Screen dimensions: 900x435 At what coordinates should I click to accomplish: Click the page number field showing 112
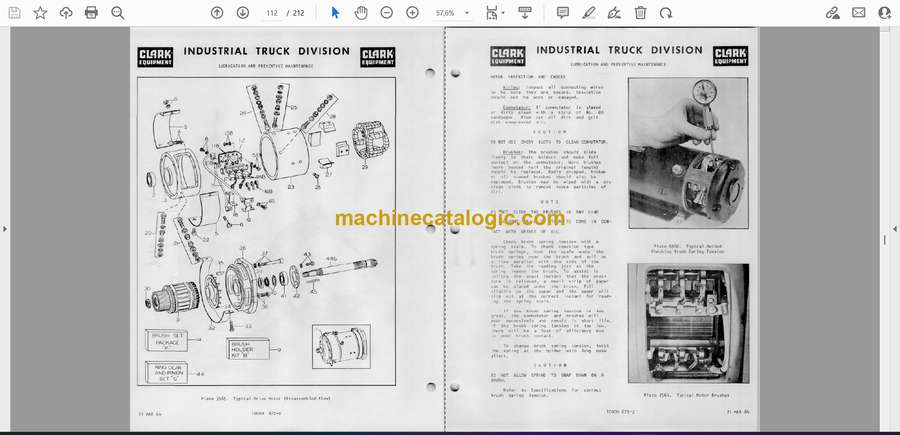click(x=272, y=13)
